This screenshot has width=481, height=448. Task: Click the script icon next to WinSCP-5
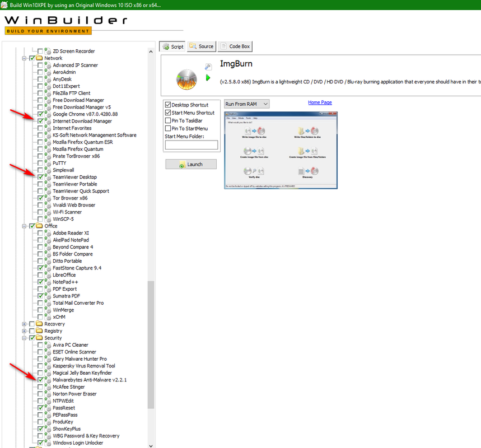48,219
